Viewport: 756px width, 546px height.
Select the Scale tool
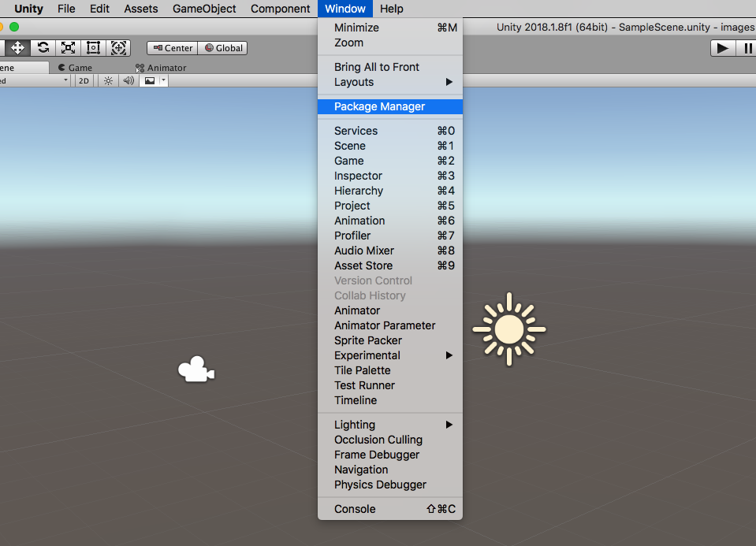pos(68,48)
